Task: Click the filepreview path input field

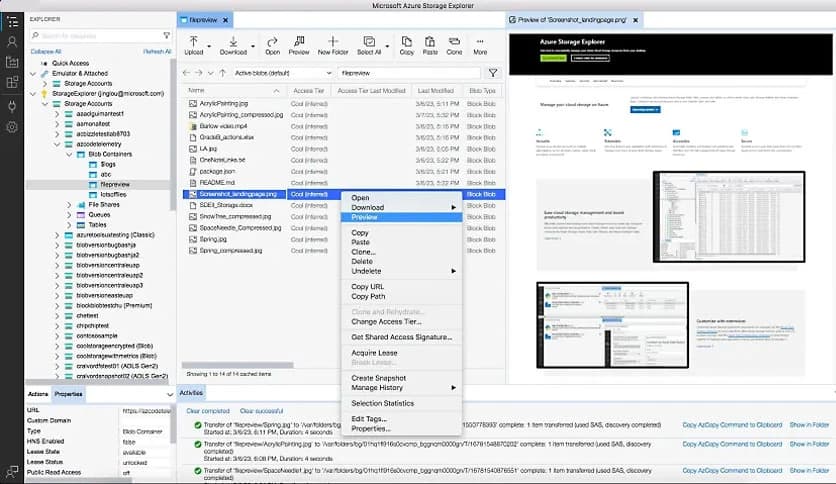Action: coord(409,73)
